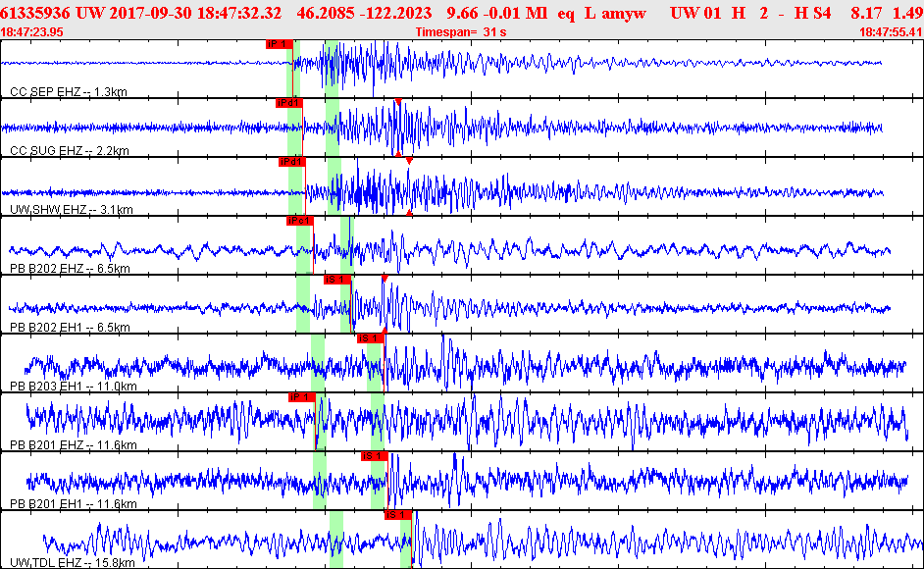Click the UW SHW EHZ 3.1km station label

click(72, 210)
